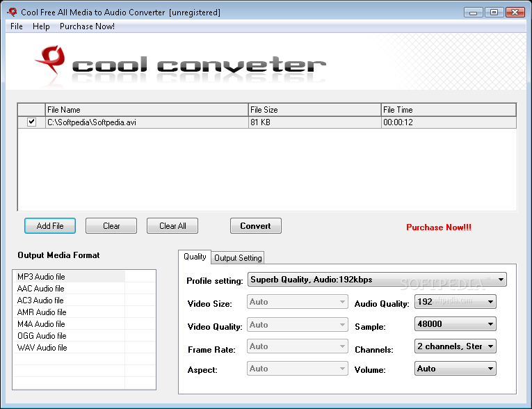Click the red Purchase Now!!! link

[x=439, y=227]
